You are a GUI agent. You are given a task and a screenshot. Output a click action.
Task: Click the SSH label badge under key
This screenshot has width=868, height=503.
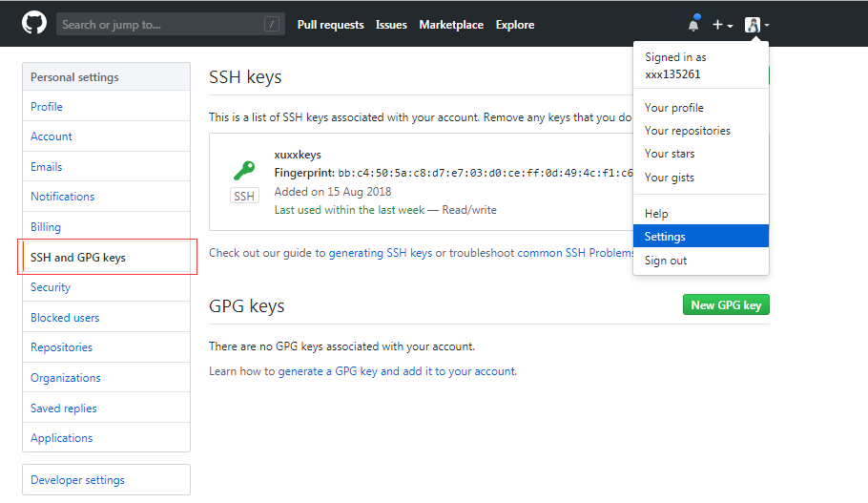point(244,196)
